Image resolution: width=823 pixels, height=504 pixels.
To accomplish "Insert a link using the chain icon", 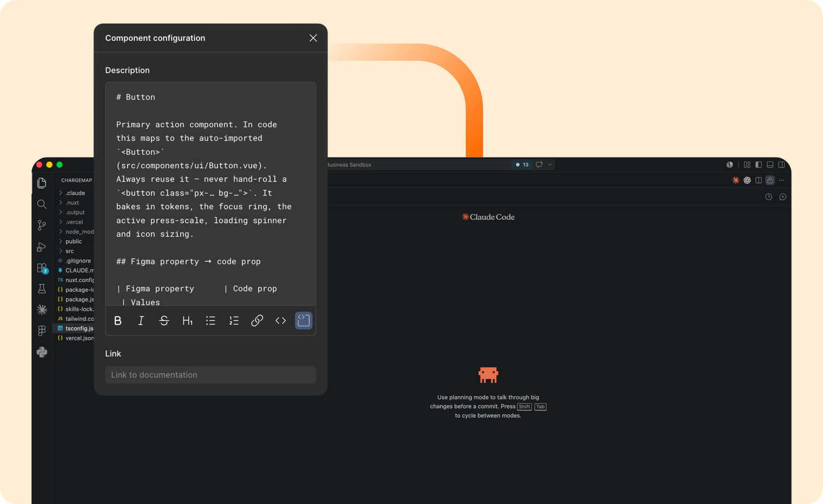I will click(x=257, y=320).
